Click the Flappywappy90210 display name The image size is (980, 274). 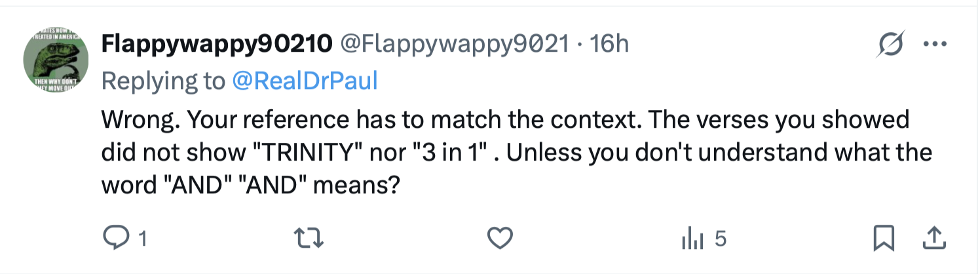point(216,45)
